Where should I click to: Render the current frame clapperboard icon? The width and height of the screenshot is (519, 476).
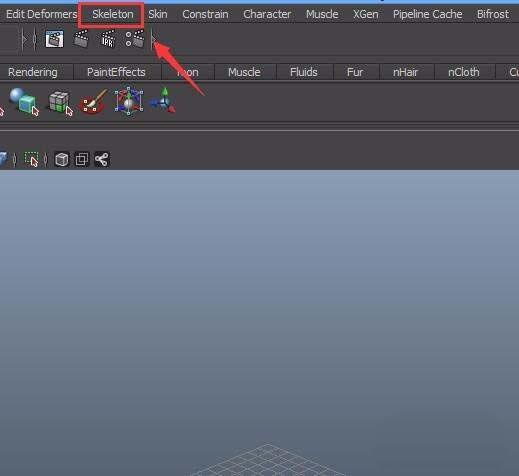pos(81,39)
